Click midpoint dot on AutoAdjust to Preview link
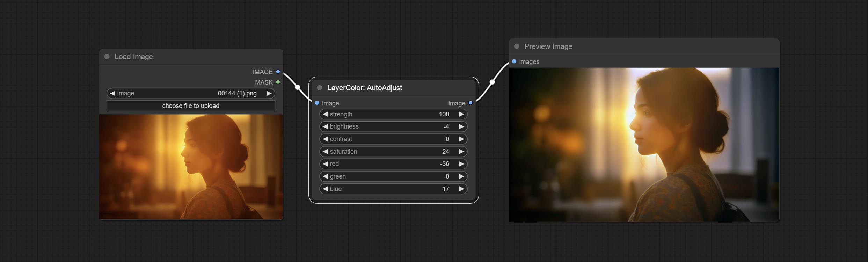868x262 pixels. pos(492,82)
